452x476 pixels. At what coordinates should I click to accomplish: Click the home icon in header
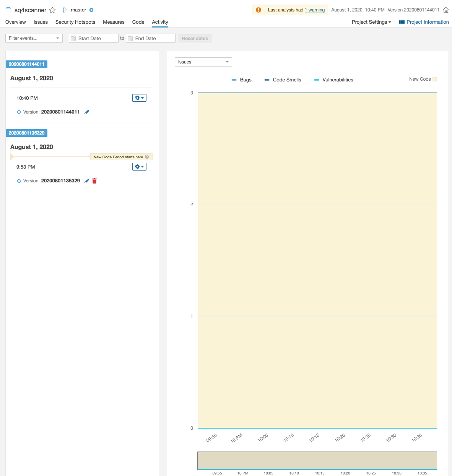pos(445,10)
